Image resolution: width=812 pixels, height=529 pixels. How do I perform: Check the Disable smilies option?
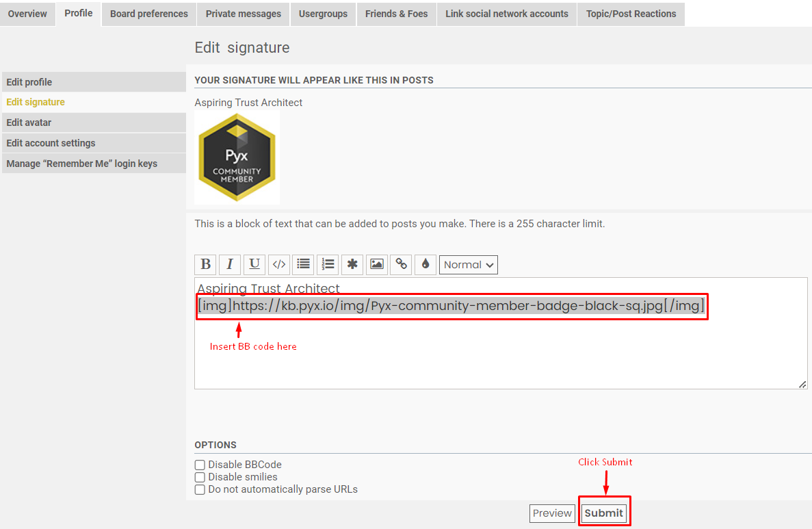coord(200,477)
